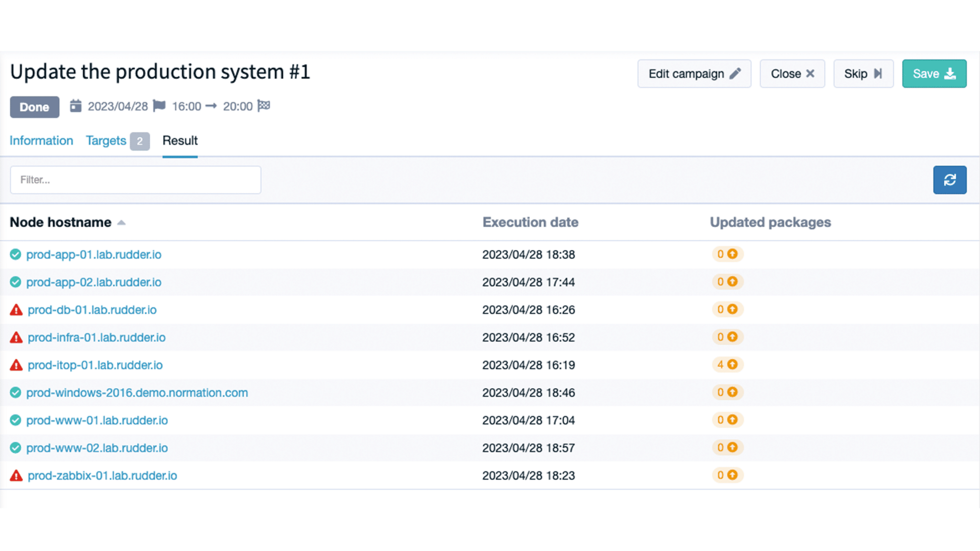This screenshot has width=980, height=551.
Task: Click warning icon for prod-infra-01
Action: click(x=15, y=336)
